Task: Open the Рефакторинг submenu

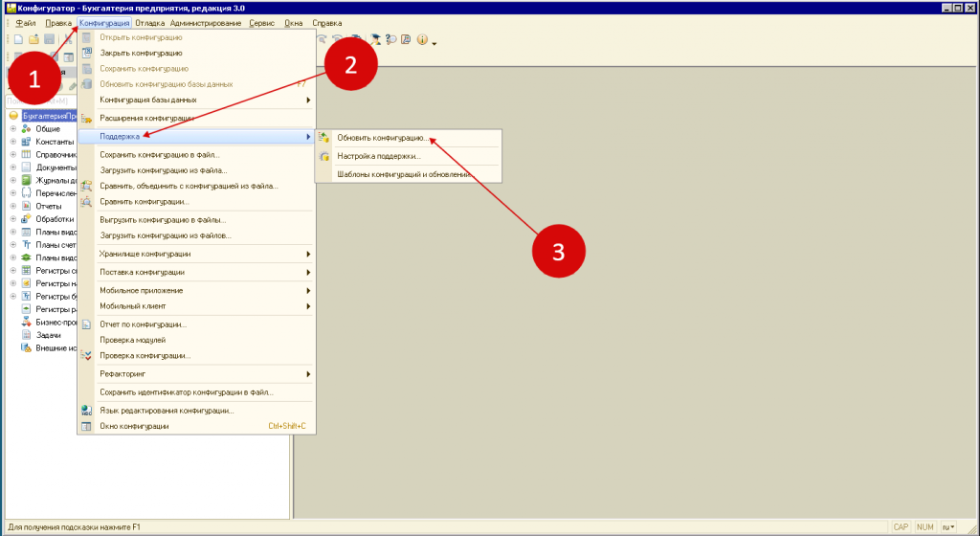Action: pos(197,374)
